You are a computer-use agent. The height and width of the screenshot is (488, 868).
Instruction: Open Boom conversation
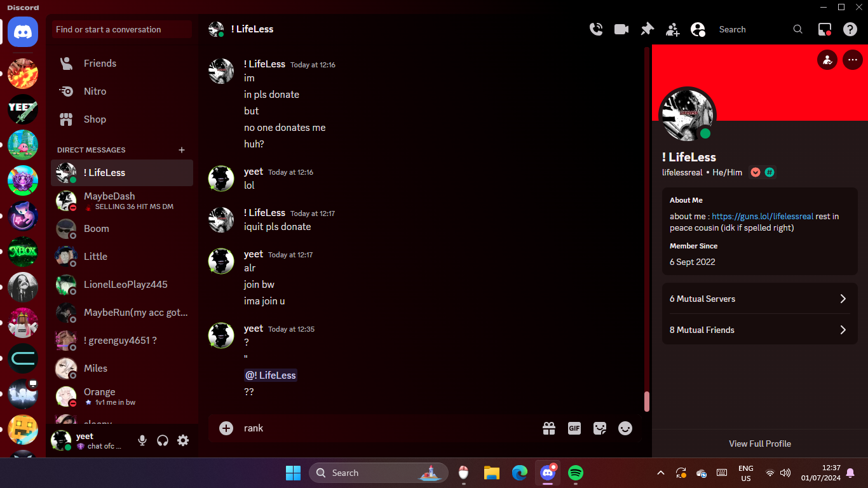click(122, 229)
